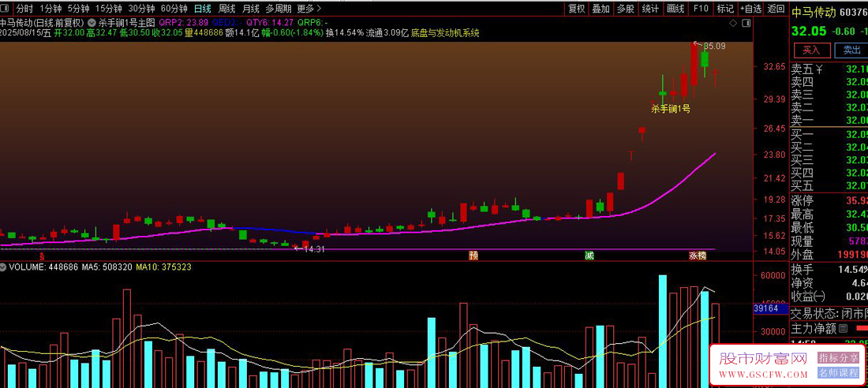Click the 标记 mark button
Viewport: 868px width, 388px height.
point(725,9)
